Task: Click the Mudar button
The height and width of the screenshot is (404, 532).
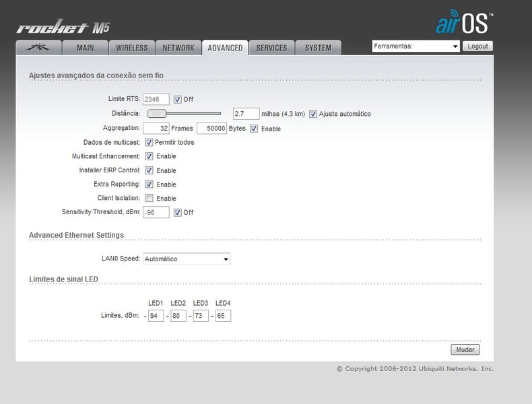Action: coord(465,349)
